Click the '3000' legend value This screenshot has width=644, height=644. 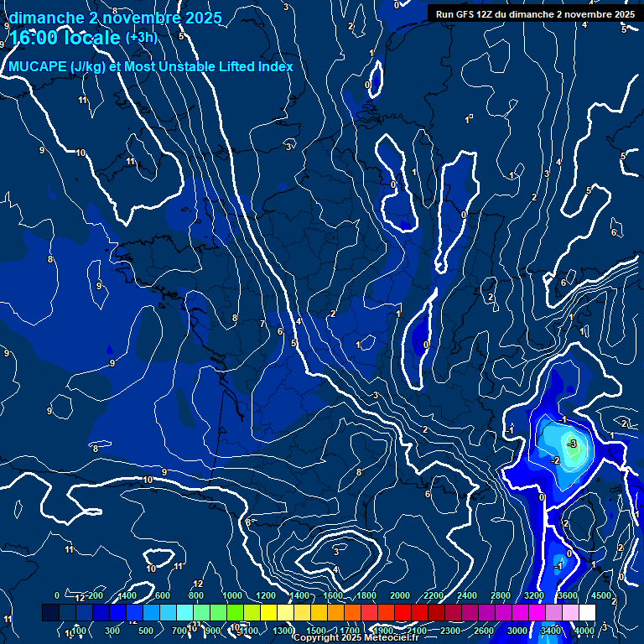tap(517, 631)
